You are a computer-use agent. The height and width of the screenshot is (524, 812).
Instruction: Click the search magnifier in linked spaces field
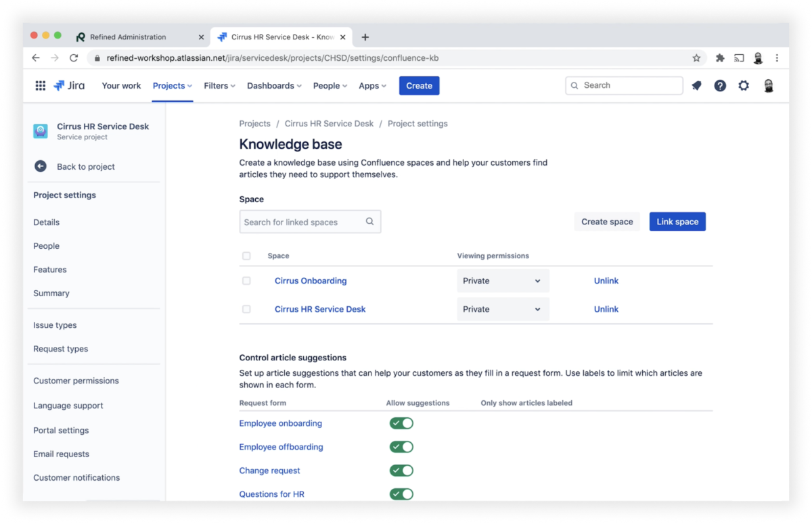(369, 221)
